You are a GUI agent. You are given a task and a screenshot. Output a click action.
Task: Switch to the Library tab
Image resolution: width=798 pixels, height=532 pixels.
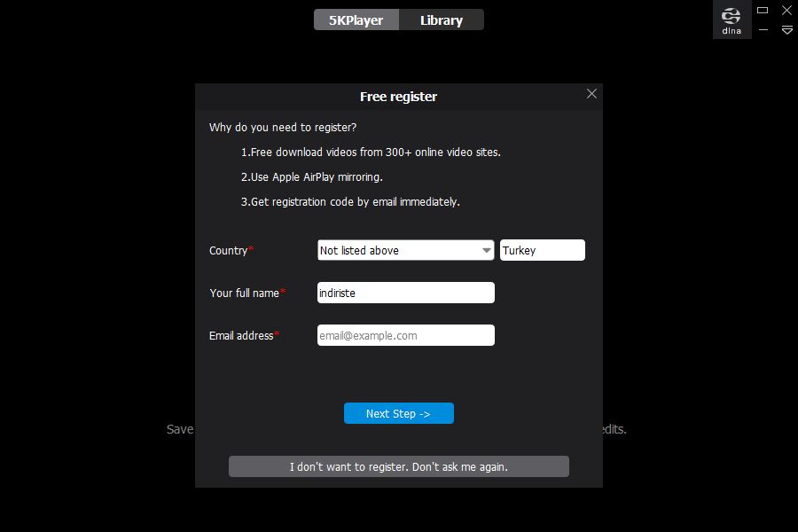pos(442,20)
